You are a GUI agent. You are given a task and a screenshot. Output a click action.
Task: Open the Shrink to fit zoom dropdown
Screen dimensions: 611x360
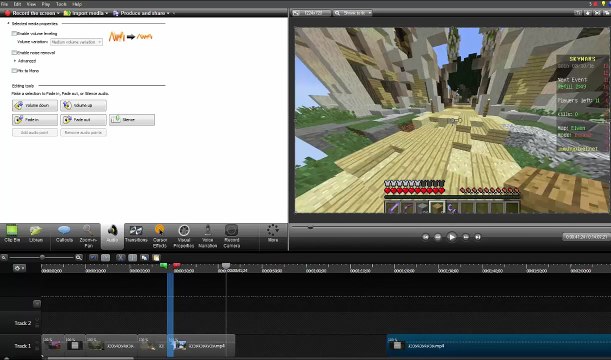click(x=353, y=13)
